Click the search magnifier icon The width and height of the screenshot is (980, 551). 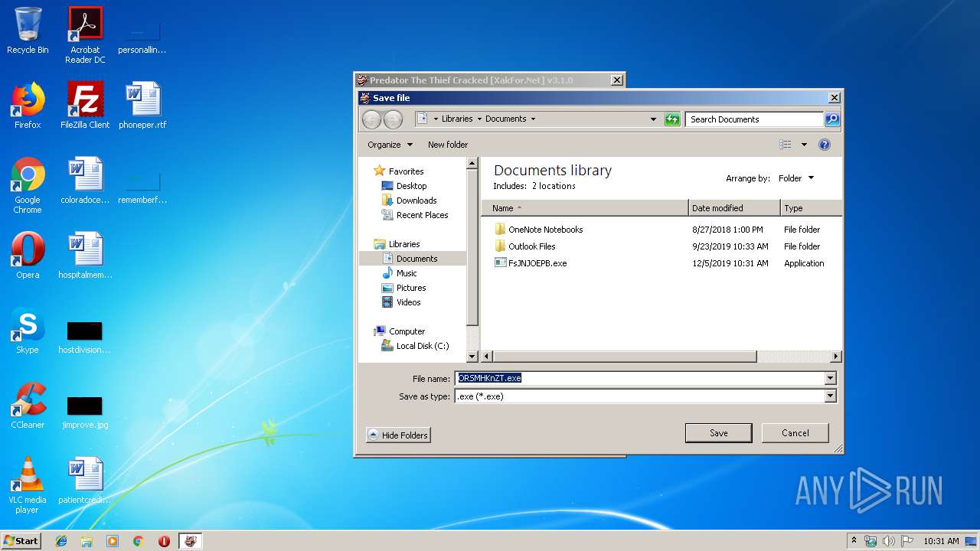pyautogui.click(x=832, y=119)
